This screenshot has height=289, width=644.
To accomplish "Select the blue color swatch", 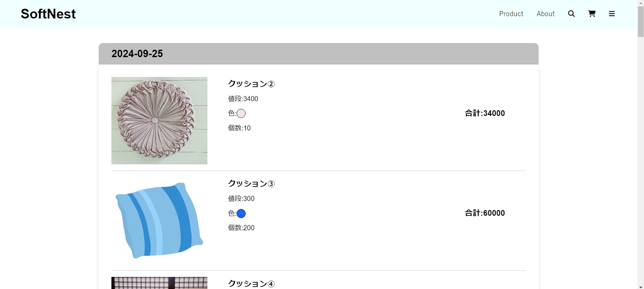I will tap(241, 213).
